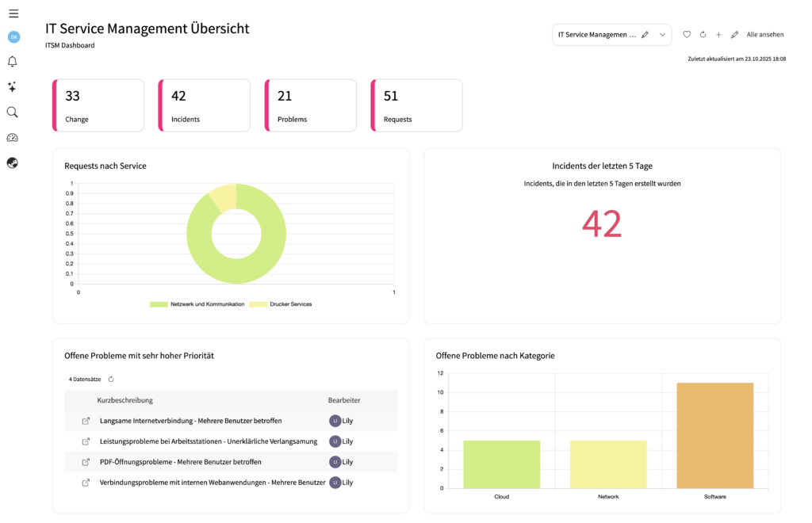This screenshot has width=812, height=523.
Task: Add a new dashboard with plus icon
Action: click(718, 35)
